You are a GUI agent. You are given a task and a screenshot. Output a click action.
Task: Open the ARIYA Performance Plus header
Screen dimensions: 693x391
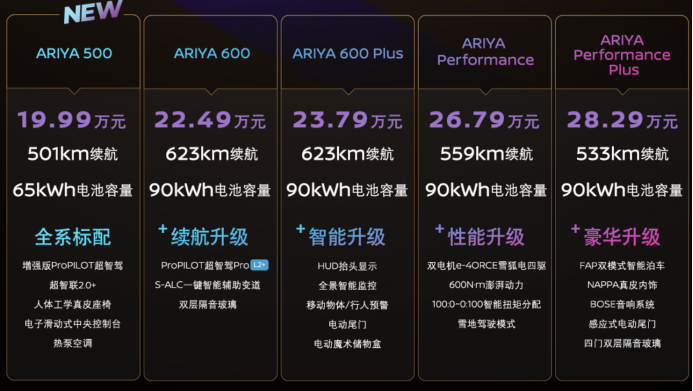(622, 55)
